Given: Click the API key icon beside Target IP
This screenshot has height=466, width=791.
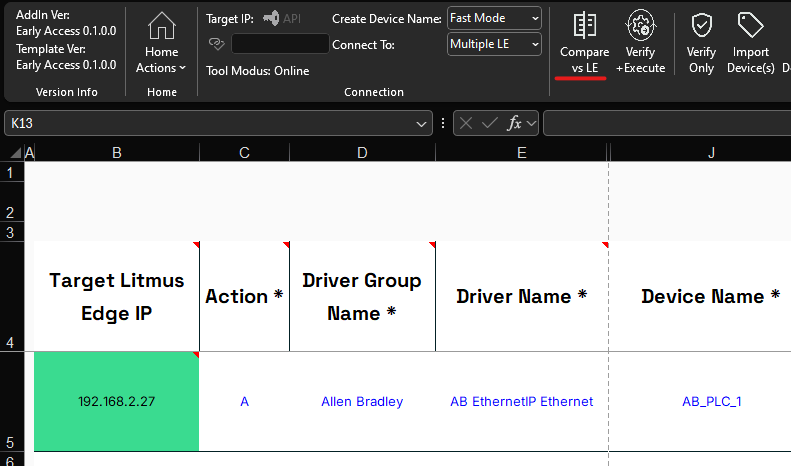Looking at the screenshot, I should pyautogui.click(x=271, y=18).
